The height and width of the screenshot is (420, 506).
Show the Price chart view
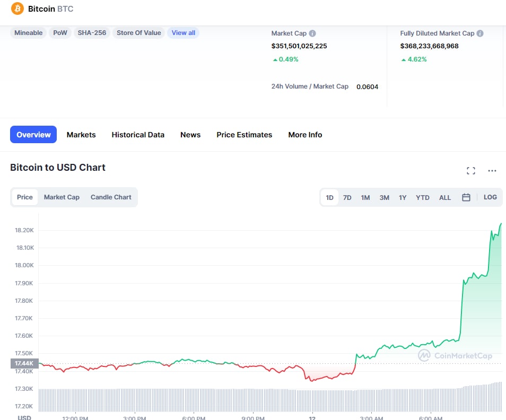point(25,197)
